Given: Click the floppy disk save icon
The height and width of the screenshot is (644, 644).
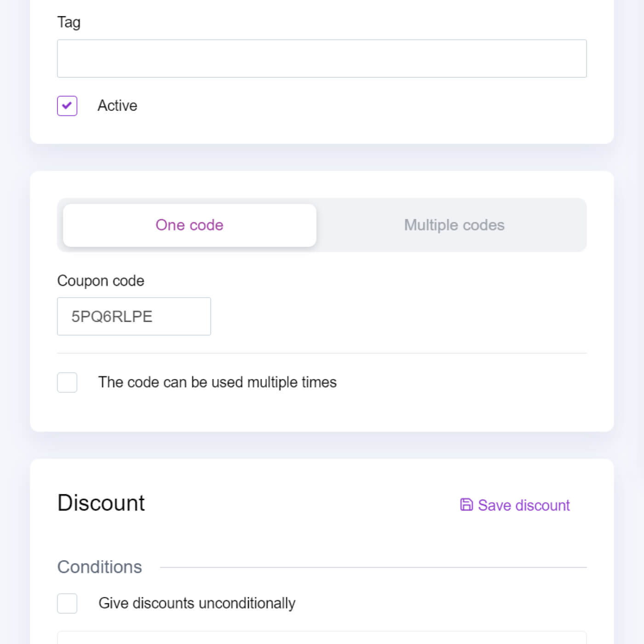Looking at the screenshot, I should click(466, 505).
